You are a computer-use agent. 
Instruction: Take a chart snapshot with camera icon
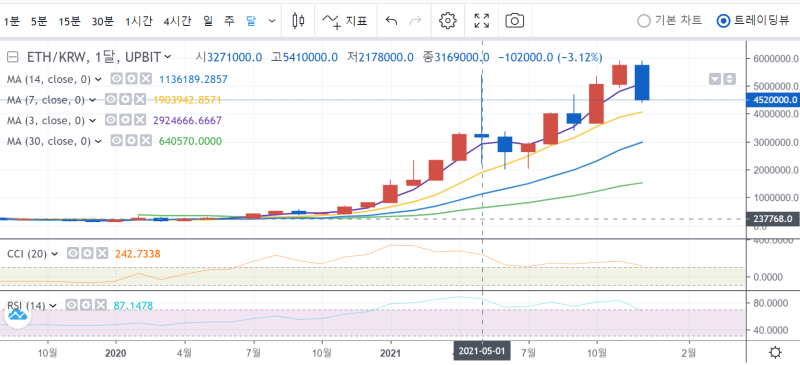(515, 20)
